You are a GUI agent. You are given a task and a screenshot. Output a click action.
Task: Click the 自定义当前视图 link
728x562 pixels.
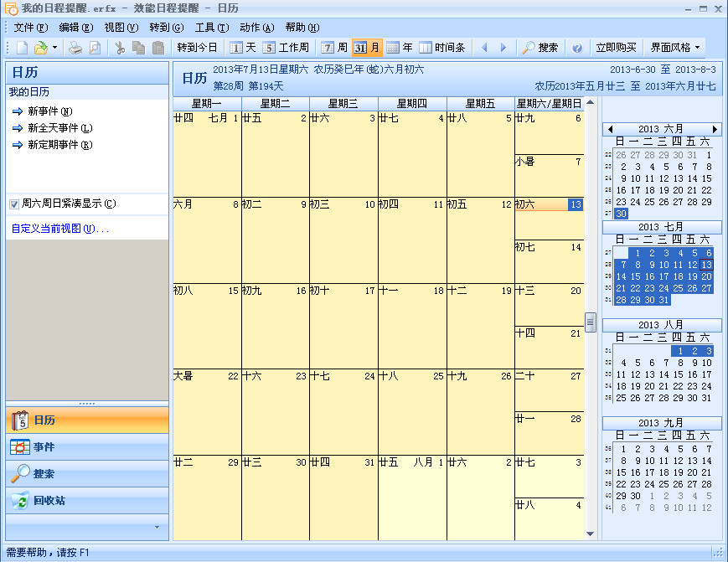coord(59,229)
